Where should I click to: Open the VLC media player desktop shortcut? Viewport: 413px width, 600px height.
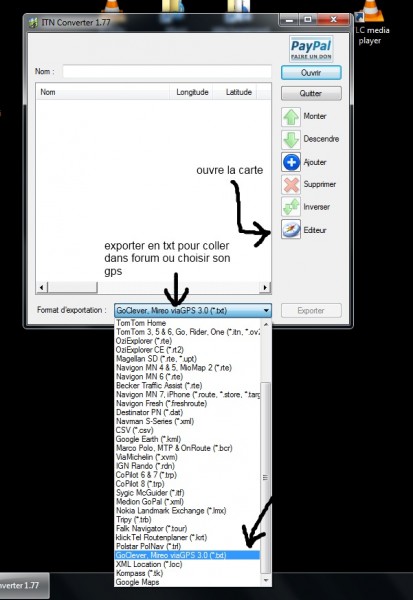coord(372,23)
